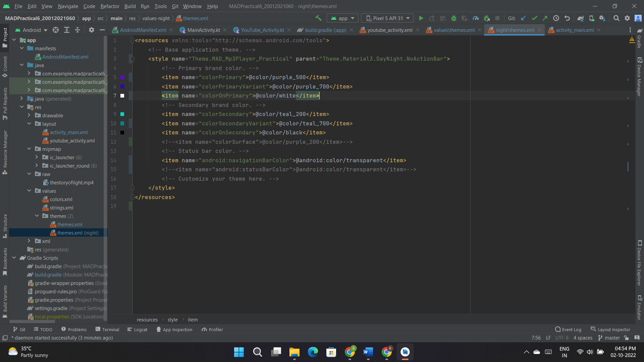Open the Device Manager sidebar panel

click(640, 78)
